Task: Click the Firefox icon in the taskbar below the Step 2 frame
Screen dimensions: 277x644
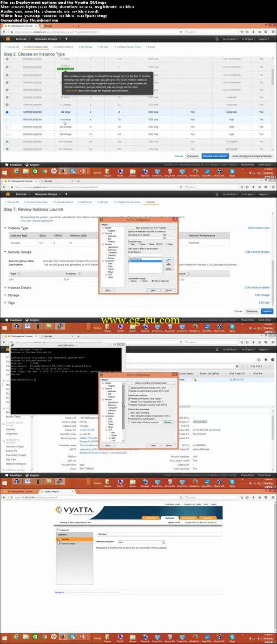Action: (62, 171)
